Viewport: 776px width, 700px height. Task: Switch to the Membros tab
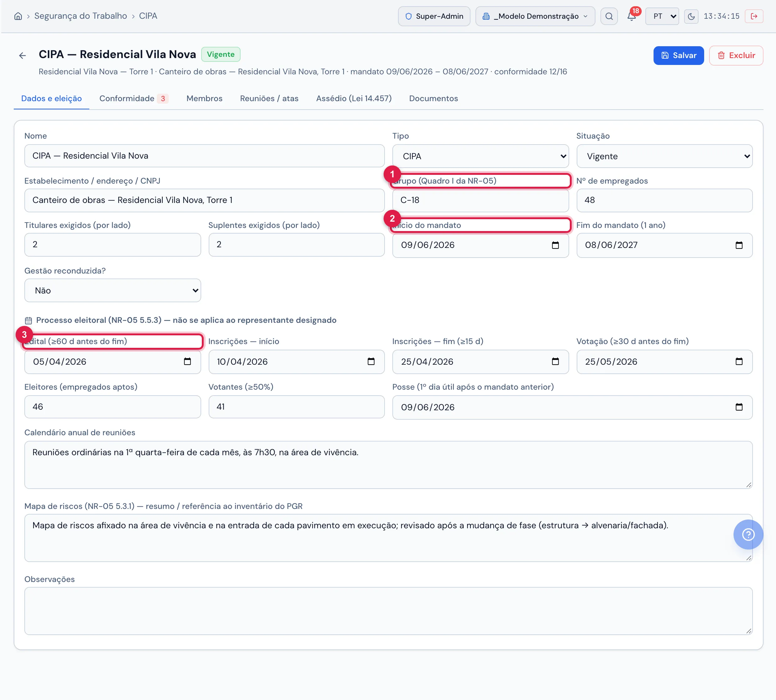(x=204, y=98)
